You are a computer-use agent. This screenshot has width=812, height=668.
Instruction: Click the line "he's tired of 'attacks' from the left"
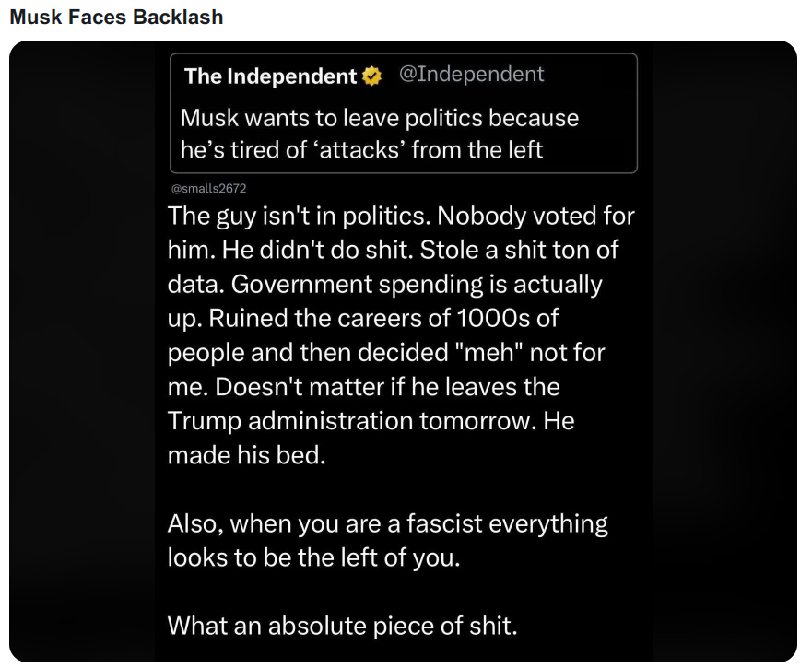pyautogui.click(x=361, y=150)
